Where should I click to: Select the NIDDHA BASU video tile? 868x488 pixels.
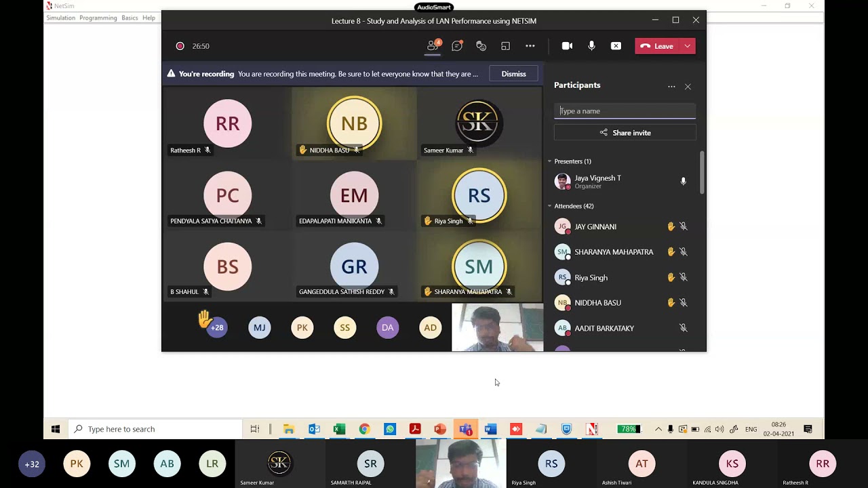[354, 123]
